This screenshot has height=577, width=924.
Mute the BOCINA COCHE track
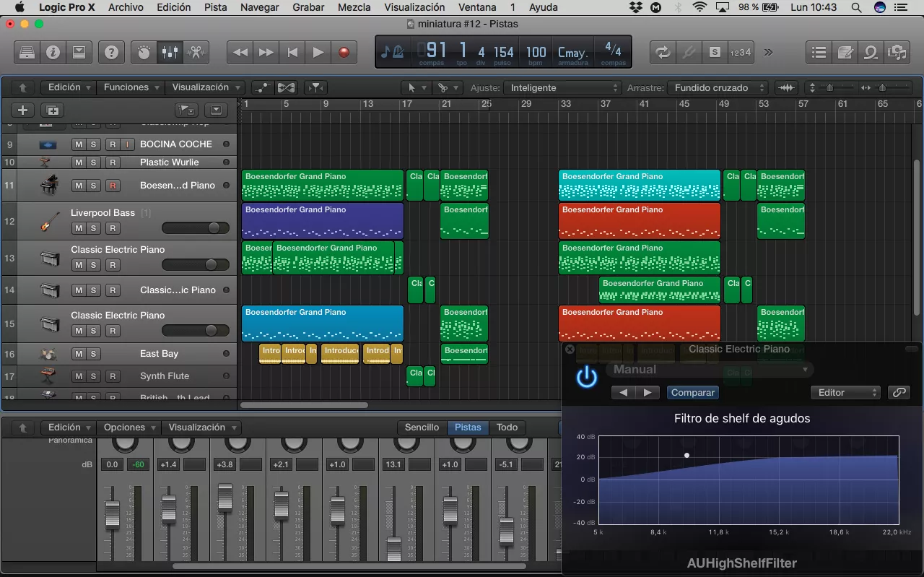(x=79, y=144)
